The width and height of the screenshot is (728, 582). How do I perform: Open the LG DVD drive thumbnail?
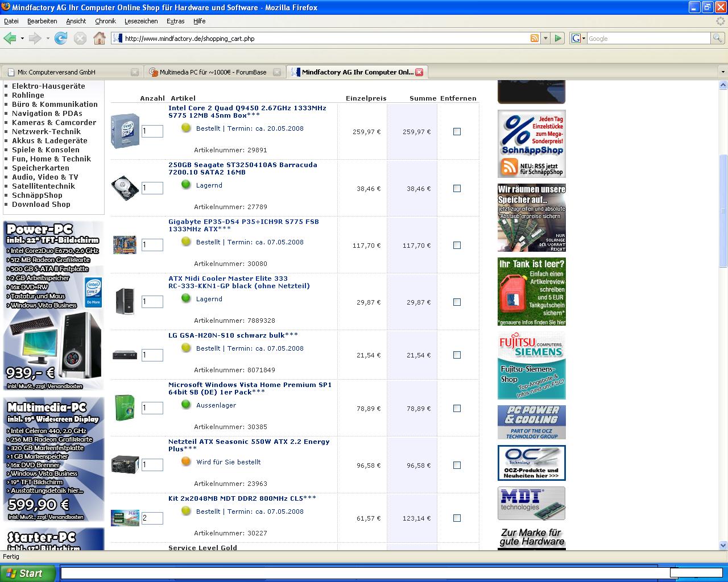(x=125, y=355)
